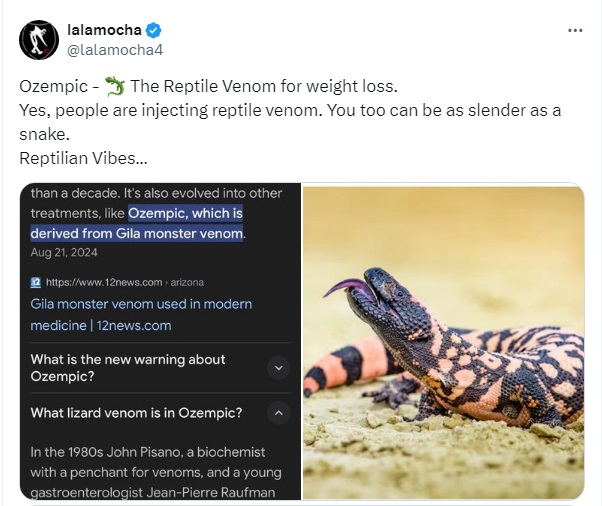Click the 'Aug 21, 2024' date text
The height and width of the screenshot is (506, 602).
(64, 253)
